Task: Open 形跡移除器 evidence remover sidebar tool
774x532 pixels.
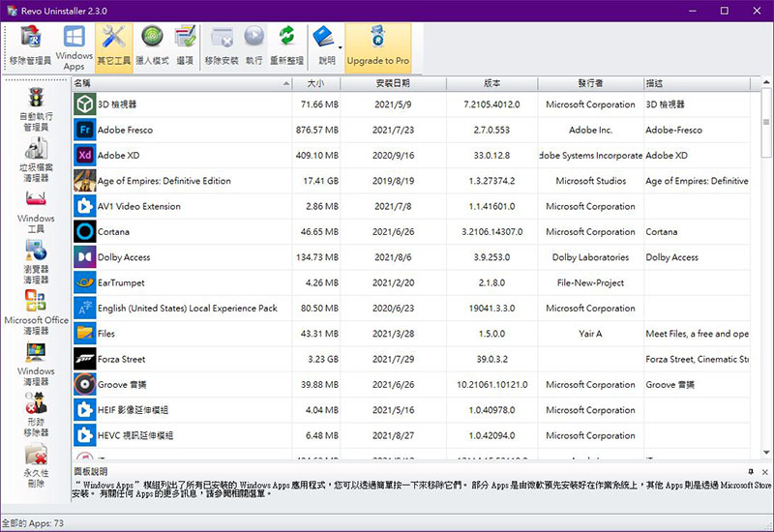Action: pyautogui.click(x=36, y=415)
